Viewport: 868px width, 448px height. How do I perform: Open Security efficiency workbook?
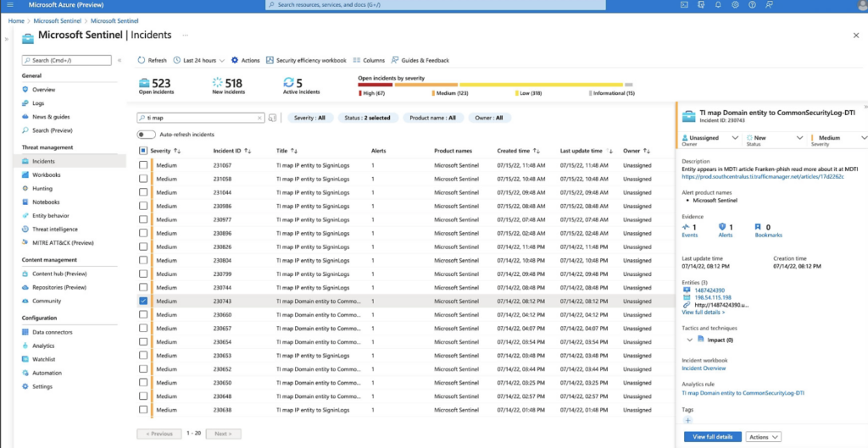pyautogui.click(x=306, y=60)
